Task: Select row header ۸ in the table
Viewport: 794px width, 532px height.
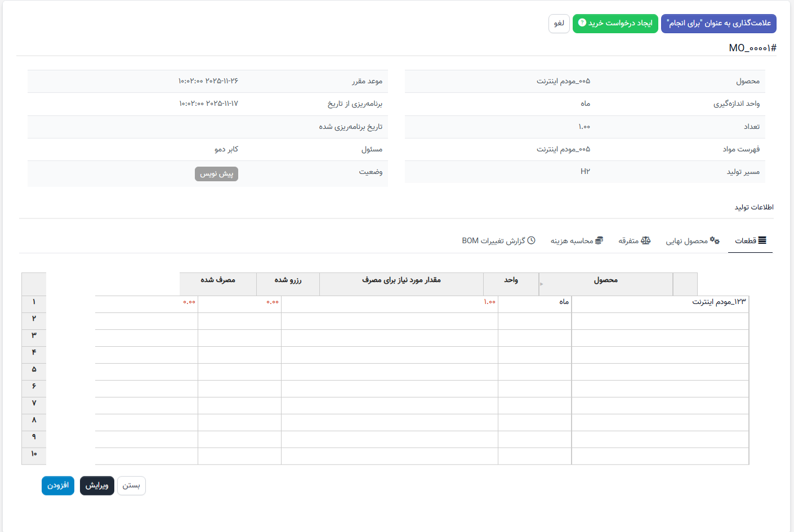Action: pyautogui.click(x=34, y=423)
